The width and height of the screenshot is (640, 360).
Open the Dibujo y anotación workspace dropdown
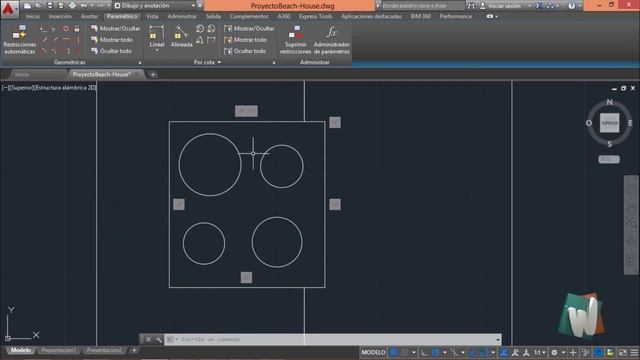tap(154, 6)
